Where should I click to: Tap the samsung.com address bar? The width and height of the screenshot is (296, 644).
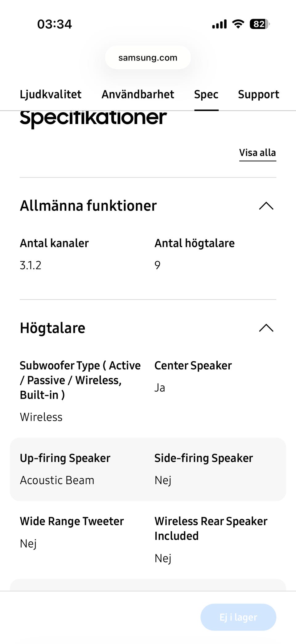pyautogui.click(x=148, y=58)
